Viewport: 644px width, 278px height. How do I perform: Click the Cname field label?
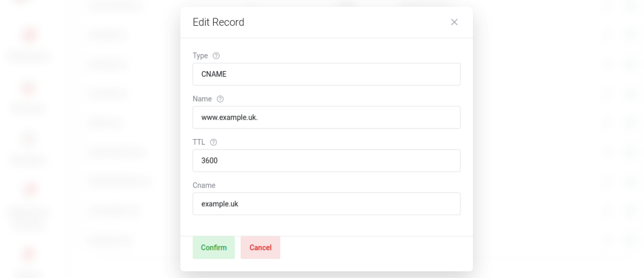point(204,185)
